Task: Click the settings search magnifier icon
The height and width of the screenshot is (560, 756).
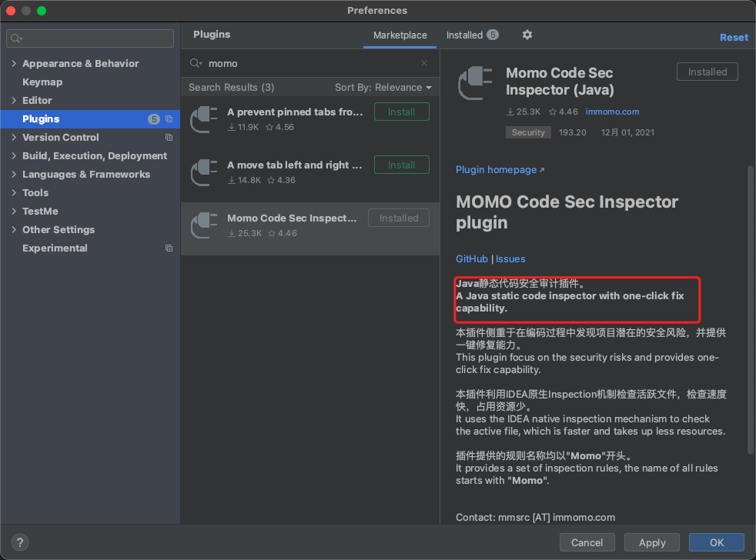Action: click(x=17, y=38)
